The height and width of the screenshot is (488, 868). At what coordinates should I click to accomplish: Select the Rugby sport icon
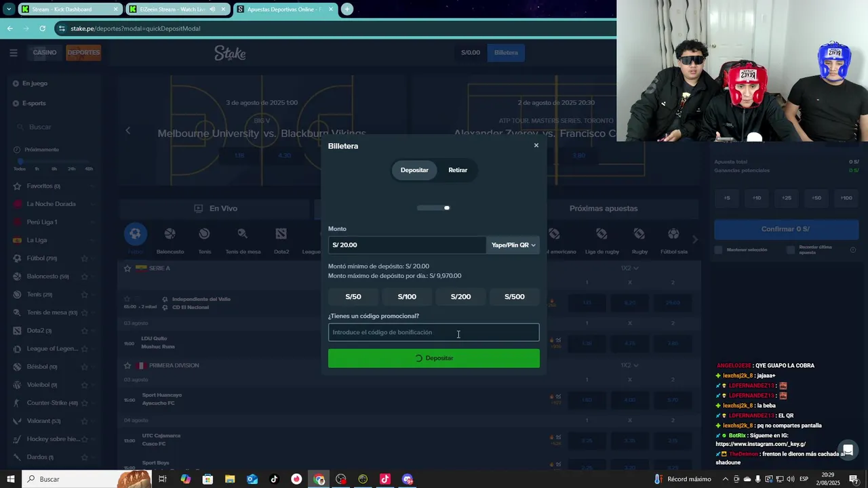click(x=639, y=235)
